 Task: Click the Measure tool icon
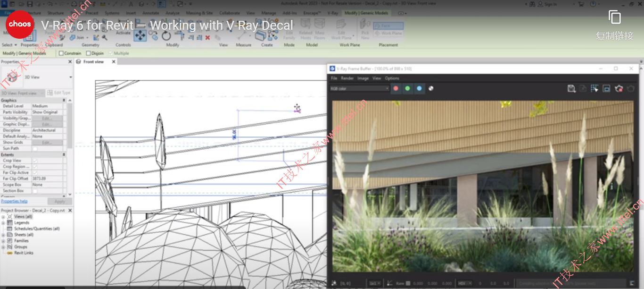[243, 35]
